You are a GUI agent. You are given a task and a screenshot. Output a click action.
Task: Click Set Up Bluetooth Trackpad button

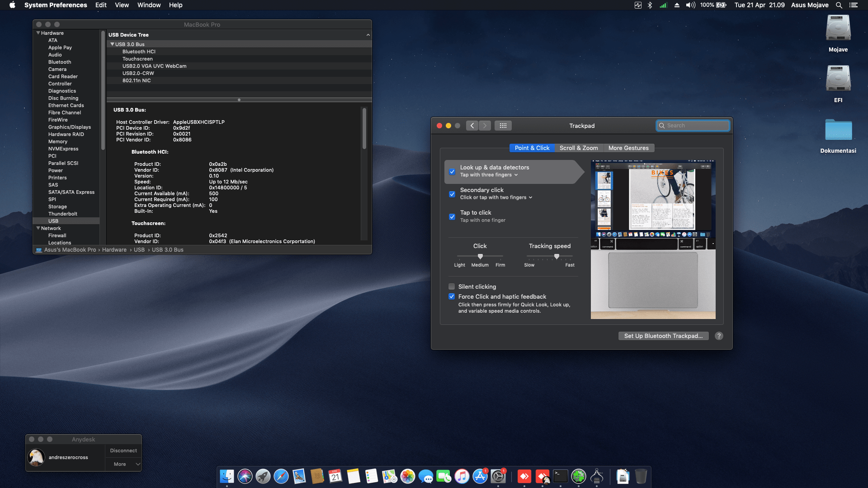[x=663, y=336]
